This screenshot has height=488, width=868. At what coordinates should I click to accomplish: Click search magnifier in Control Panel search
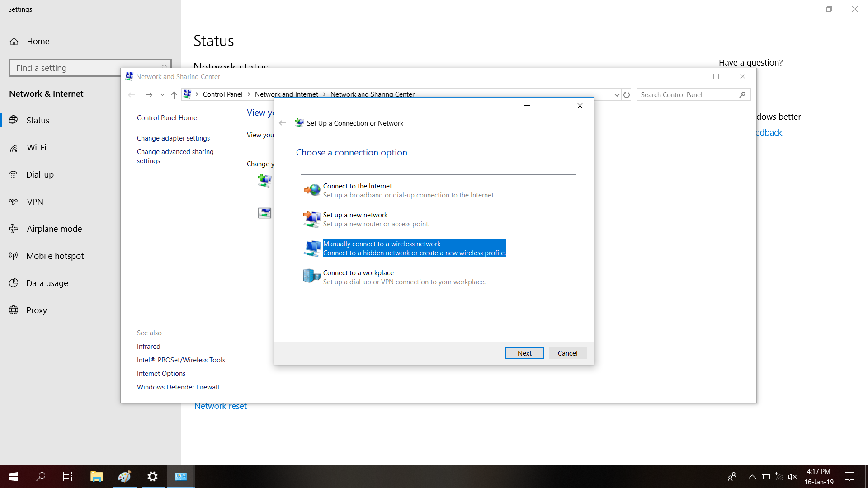click(742, 94)
